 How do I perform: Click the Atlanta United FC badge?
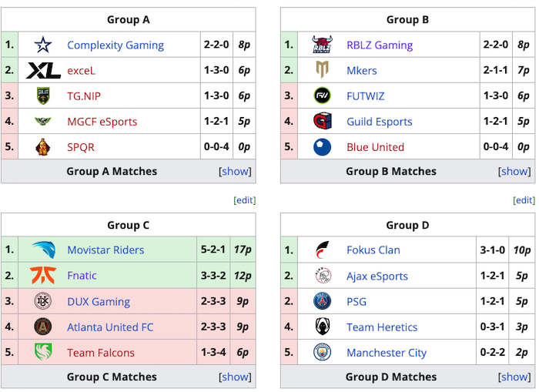(x=43, y=327)
